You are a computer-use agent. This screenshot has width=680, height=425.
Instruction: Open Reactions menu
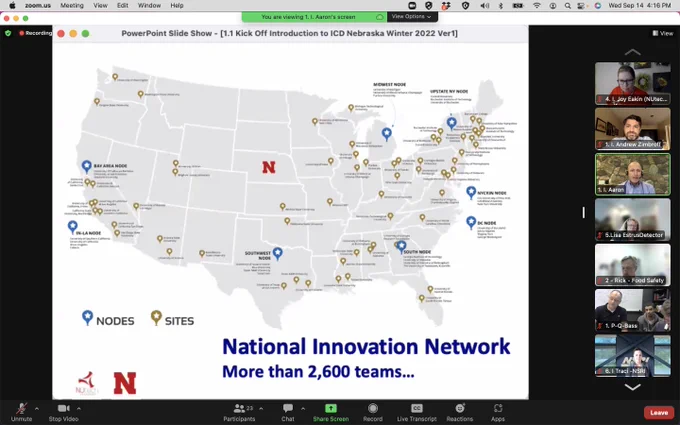460,412
